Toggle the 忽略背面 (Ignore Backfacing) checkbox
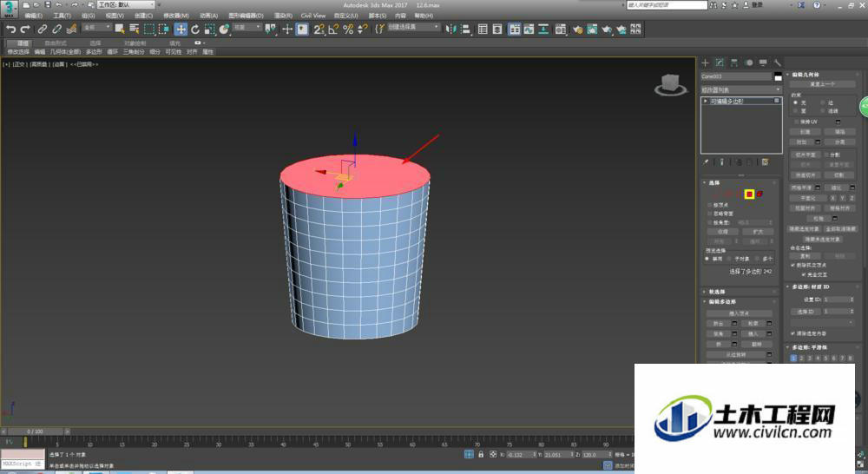Viewport: 868px width, 474px height. click(x=710, y=214)
